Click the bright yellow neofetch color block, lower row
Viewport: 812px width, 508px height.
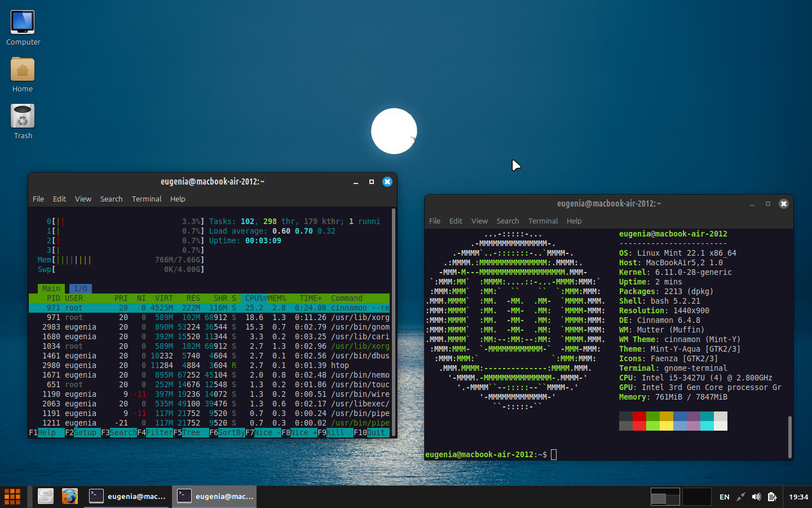tap(667, 426)
